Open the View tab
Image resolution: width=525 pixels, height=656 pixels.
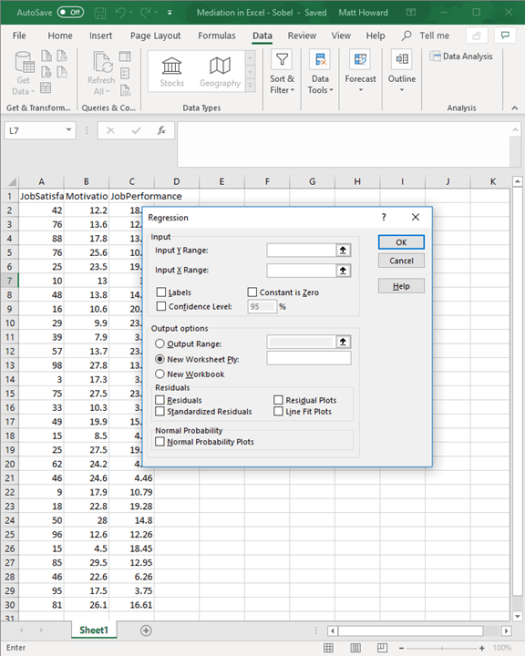(341, 36)
